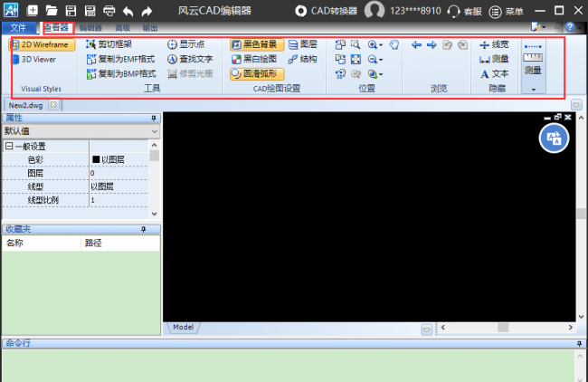Undo the last action

pos(128,11)
